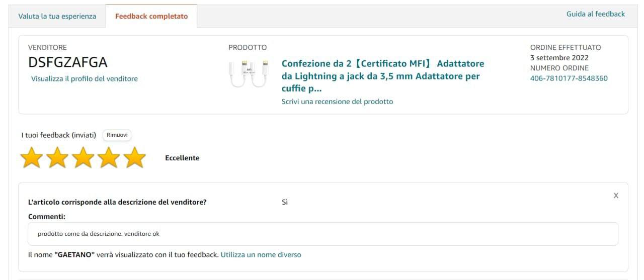
Task: Open the Confezione da 2 adapter product title
Action: [382, 76]
